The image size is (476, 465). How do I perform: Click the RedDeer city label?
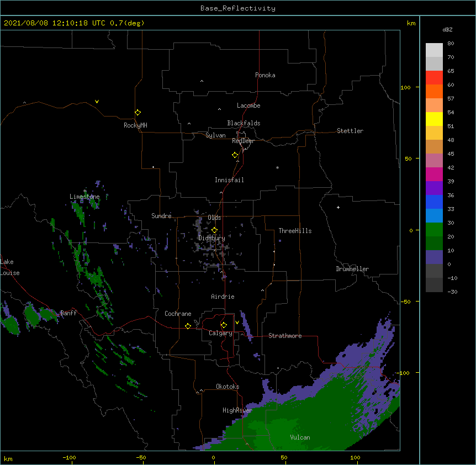click(x=243, y=141)
